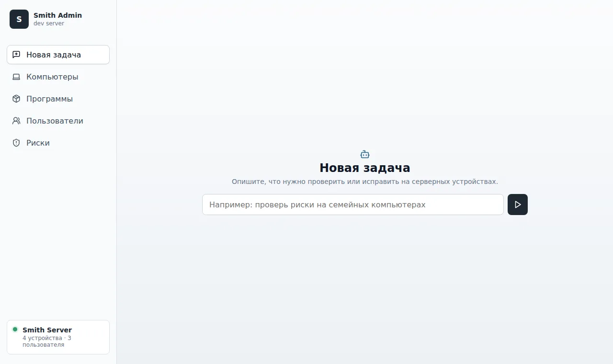613x364 pixels.
Task: Focus the task description input field
Action: pos(353,205)
